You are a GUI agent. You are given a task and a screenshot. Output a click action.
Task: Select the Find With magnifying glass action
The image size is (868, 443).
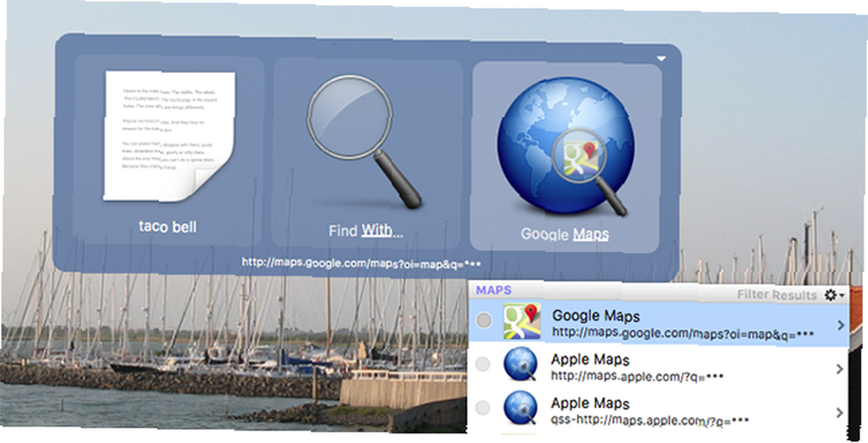point(366,154)
